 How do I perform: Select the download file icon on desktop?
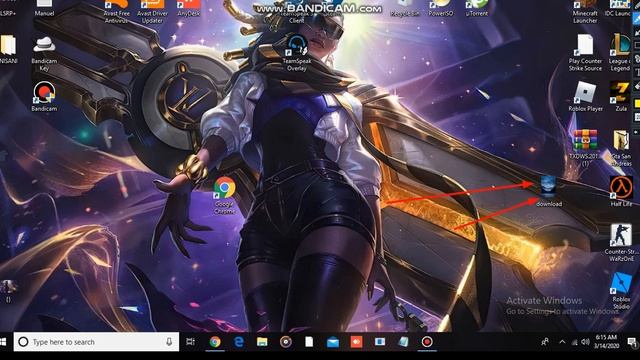click(549, 191)
